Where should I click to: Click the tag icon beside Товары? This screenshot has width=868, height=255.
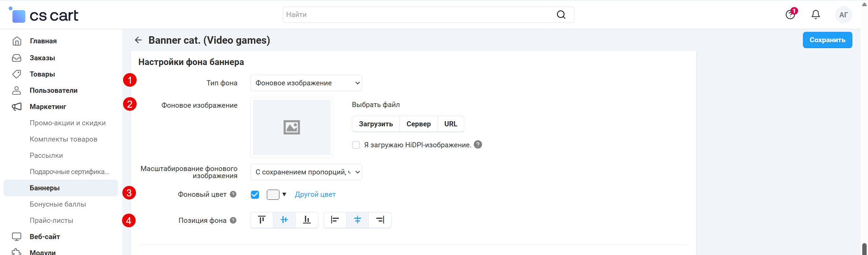(17, 74)
